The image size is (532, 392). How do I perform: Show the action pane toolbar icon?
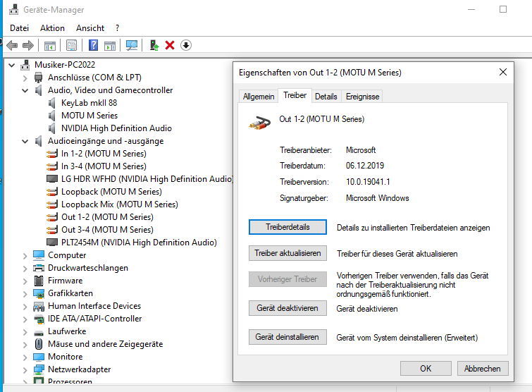click(110, 46)
